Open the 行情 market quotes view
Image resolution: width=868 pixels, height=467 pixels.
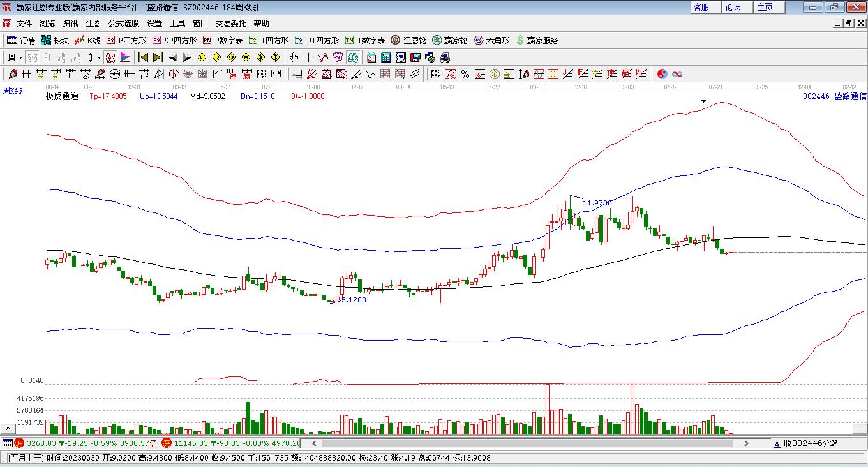pyautogui.click(x=21, y=40)
